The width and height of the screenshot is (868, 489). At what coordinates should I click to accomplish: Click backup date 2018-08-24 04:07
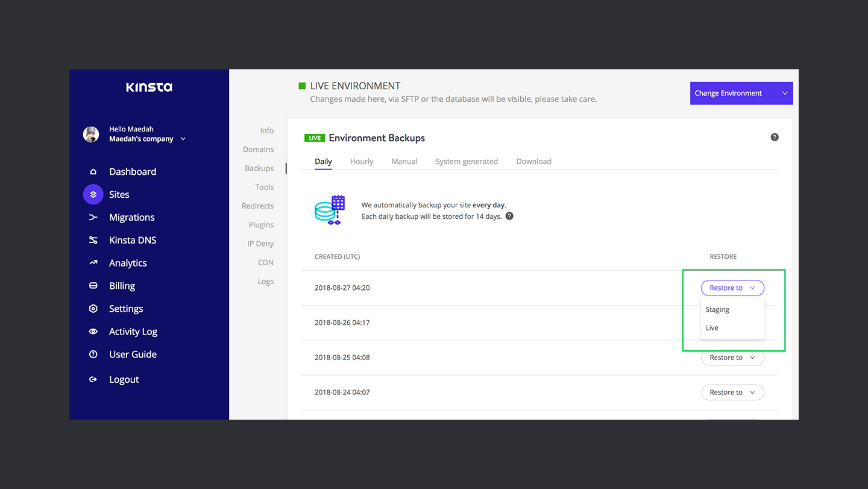point(342,393)
